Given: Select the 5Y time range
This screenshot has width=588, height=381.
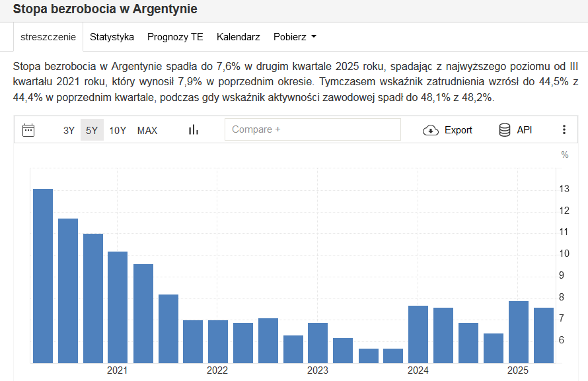Looking at the screenshot, I should pos(92,130).
